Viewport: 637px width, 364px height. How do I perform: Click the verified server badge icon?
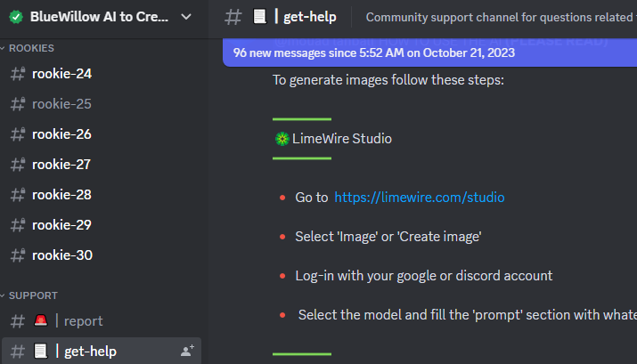[16, 17]
